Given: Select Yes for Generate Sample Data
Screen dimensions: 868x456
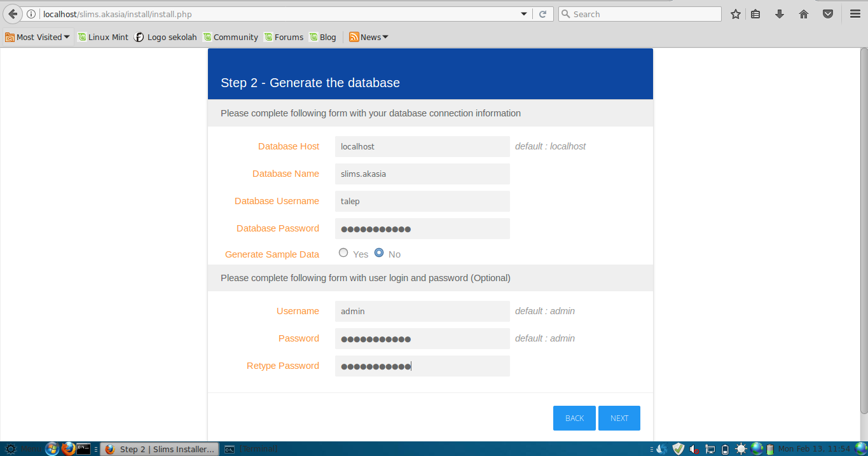Looking at the screenshot, I should [343, 252].
